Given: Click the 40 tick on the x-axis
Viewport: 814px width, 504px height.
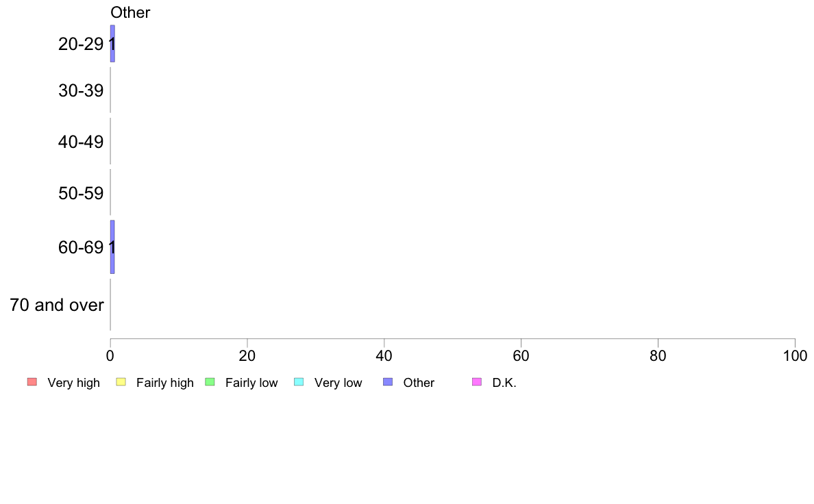Looking at the screenshot, I should click(384, 355).
